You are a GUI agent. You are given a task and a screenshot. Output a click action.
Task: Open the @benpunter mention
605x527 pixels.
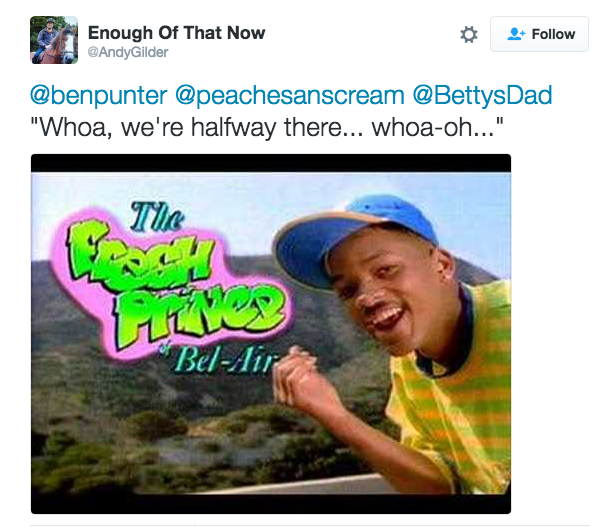coord(99,96)
